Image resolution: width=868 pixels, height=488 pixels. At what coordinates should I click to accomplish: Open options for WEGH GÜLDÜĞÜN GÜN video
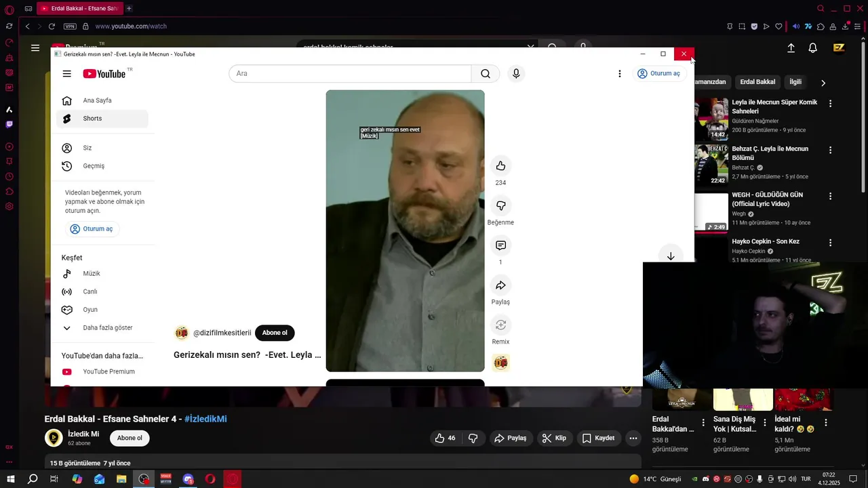pos(830,196)
